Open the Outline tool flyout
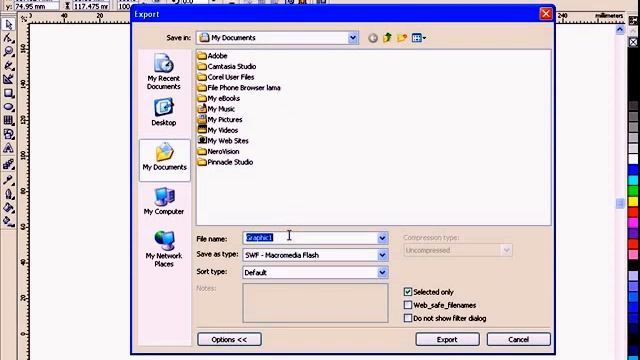 click(8, 194)
